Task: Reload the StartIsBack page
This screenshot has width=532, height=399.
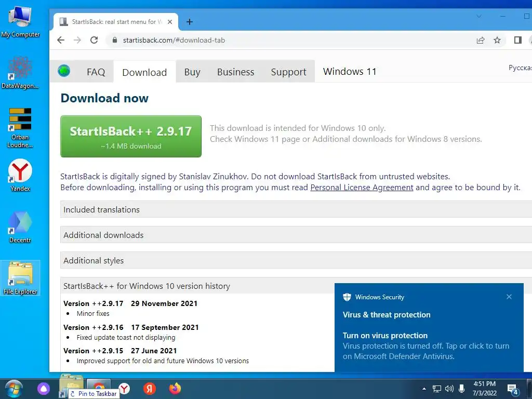Action: pyautogui.click(x=94, y=40)
